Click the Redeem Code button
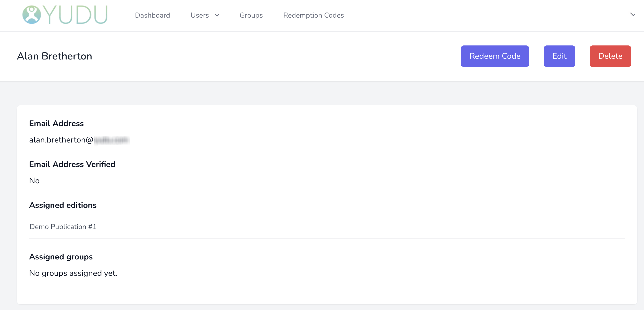 tap(495, 56)
